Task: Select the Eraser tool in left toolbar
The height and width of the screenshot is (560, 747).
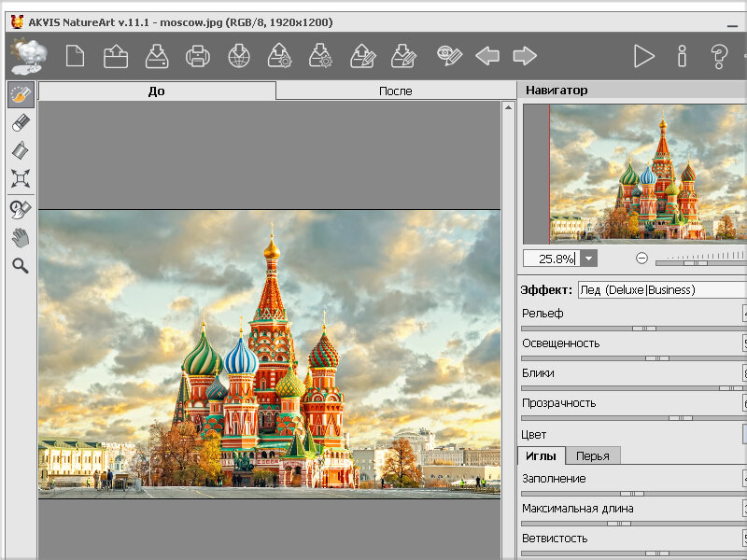Action: coord(21,122)
